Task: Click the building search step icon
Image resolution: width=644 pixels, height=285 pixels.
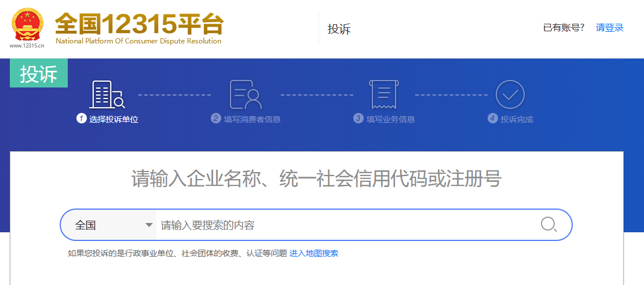Action: coord(107,94)
